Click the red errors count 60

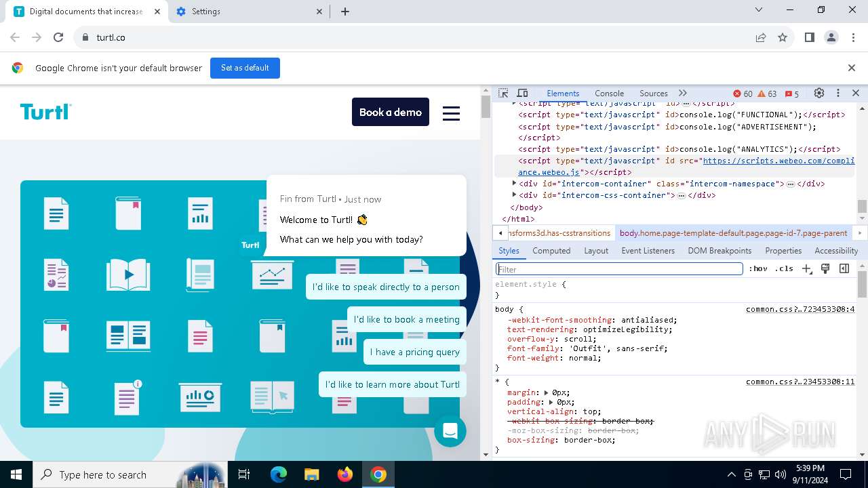tap(743, 94)
